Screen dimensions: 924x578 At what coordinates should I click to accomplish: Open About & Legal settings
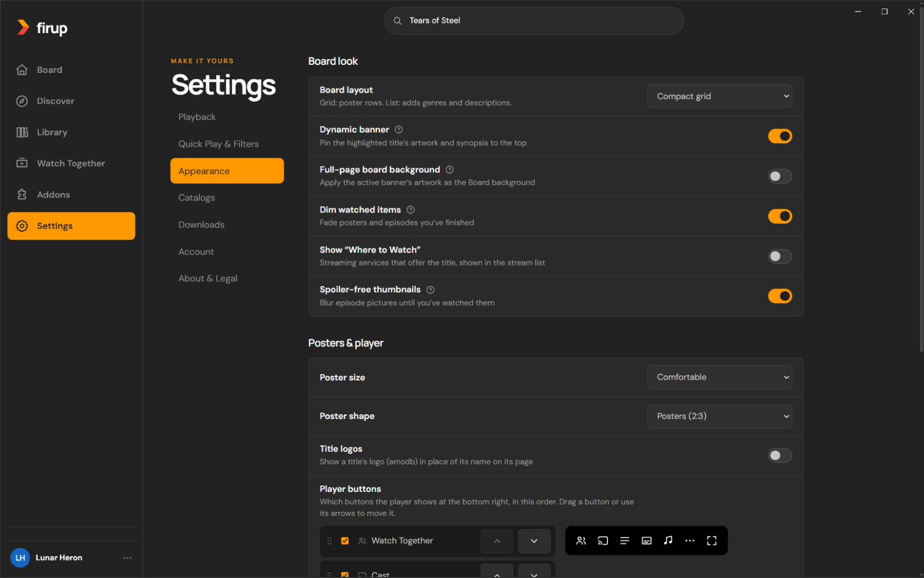point(227,278)
